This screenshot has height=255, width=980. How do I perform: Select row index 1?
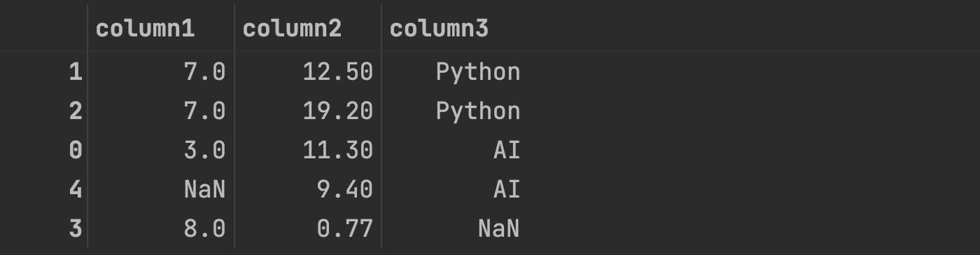click(76, 71)
